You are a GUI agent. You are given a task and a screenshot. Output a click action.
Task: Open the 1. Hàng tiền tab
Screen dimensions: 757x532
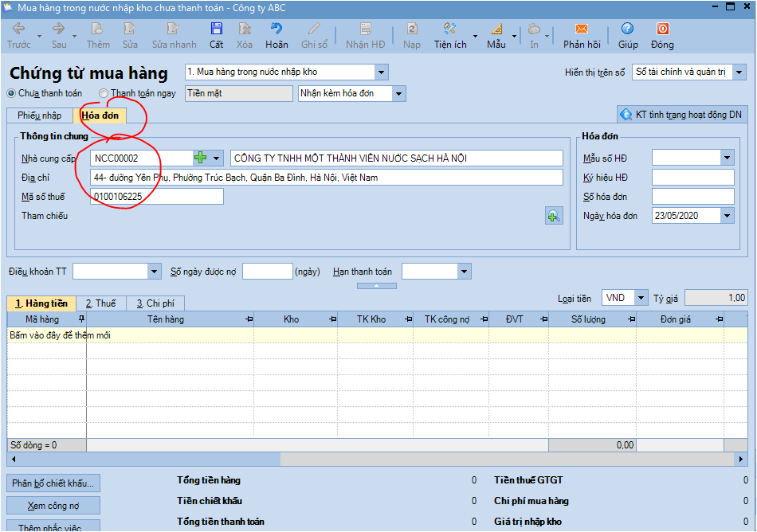click(x=41, y=303)
